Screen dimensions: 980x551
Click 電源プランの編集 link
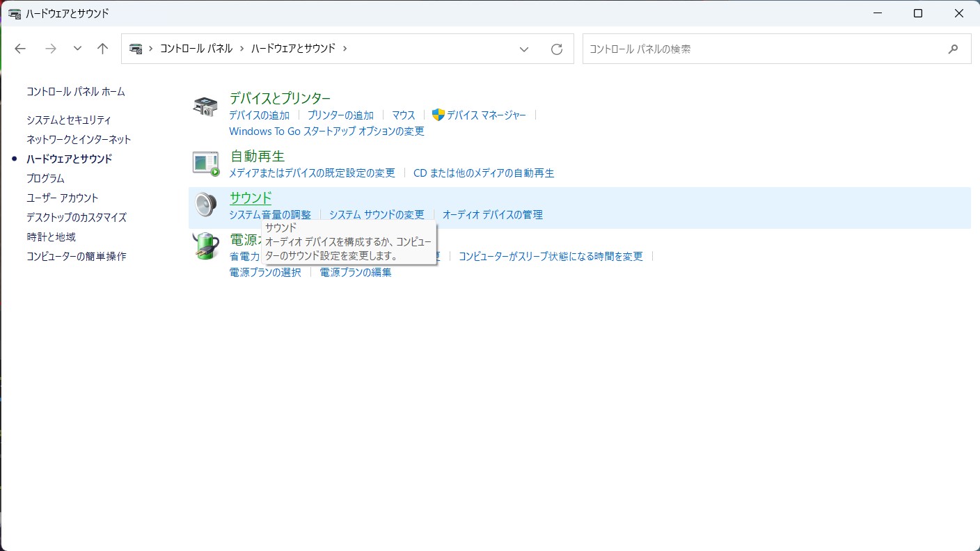[356, 273]
